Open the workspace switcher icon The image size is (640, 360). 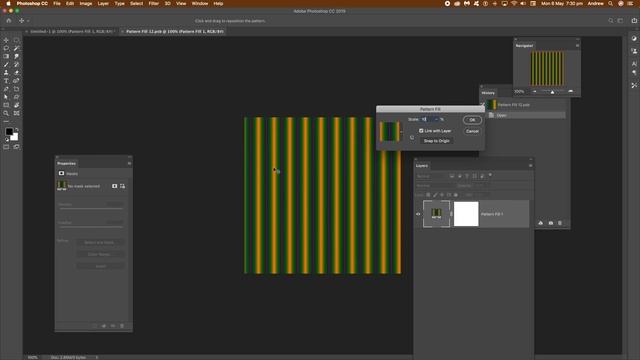coord(620,20)
